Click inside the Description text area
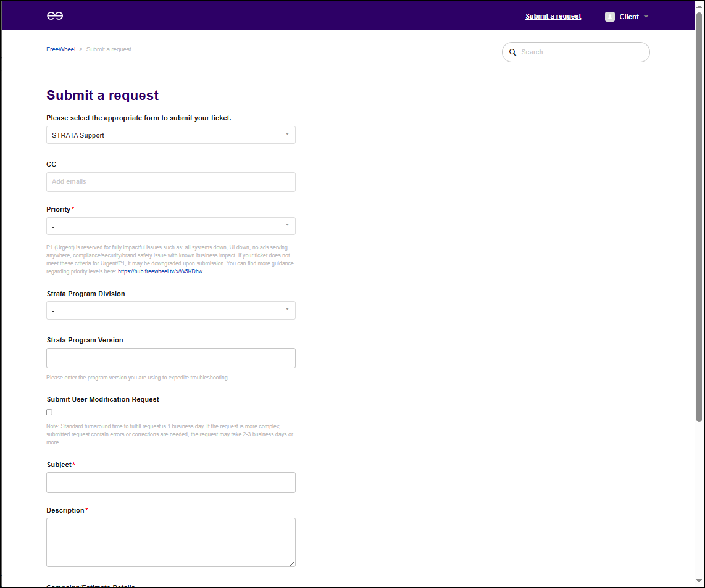705x588 pixels. 171,542
